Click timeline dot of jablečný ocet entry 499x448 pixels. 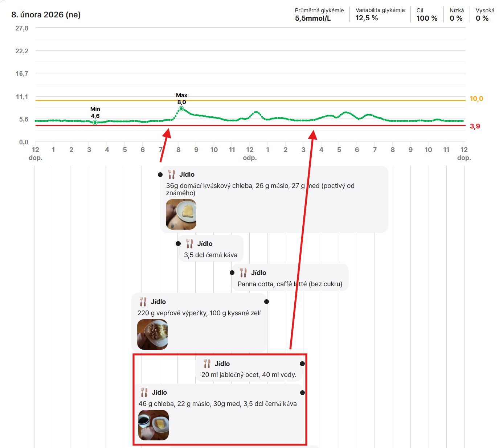coord(302,363)
